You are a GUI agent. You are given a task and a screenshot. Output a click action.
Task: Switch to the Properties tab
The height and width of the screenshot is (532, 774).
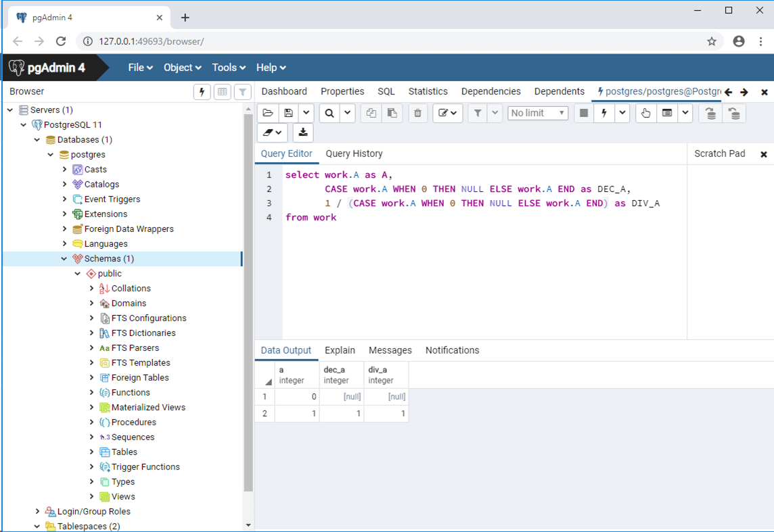[342, 91]
